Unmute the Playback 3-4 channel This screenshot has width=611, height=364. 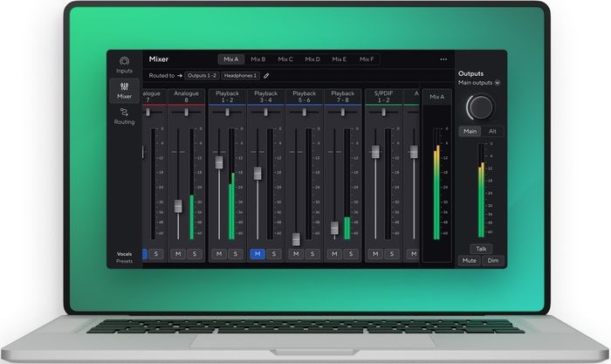coord(257,254)
